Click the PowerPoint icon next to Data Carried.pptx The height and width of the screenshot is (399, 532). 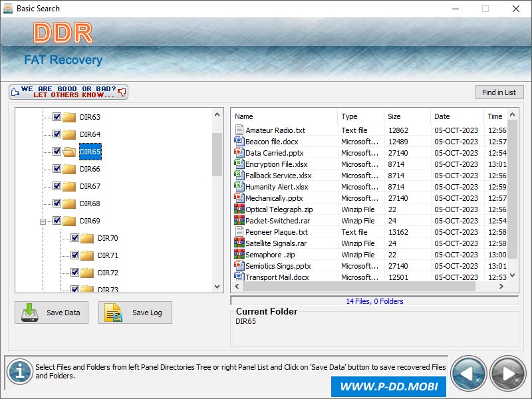(238, 152)
